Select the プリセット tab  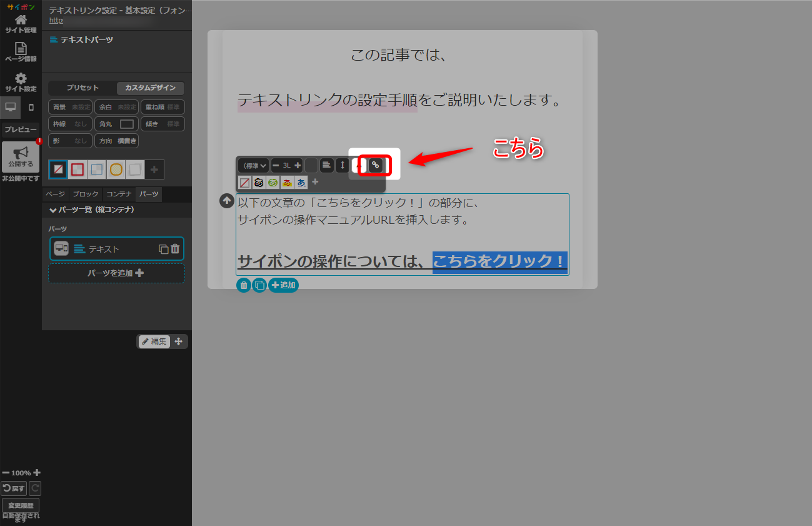tap(83, 88)
